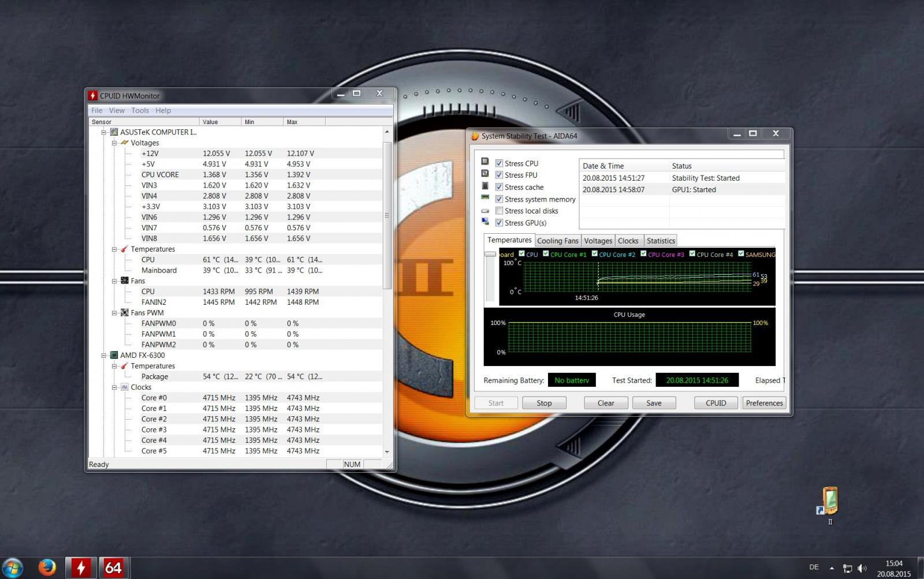Switch to Voltages tab in AIDA64
This screenshot has width=924, height=579.
click(x=598, y=241)
